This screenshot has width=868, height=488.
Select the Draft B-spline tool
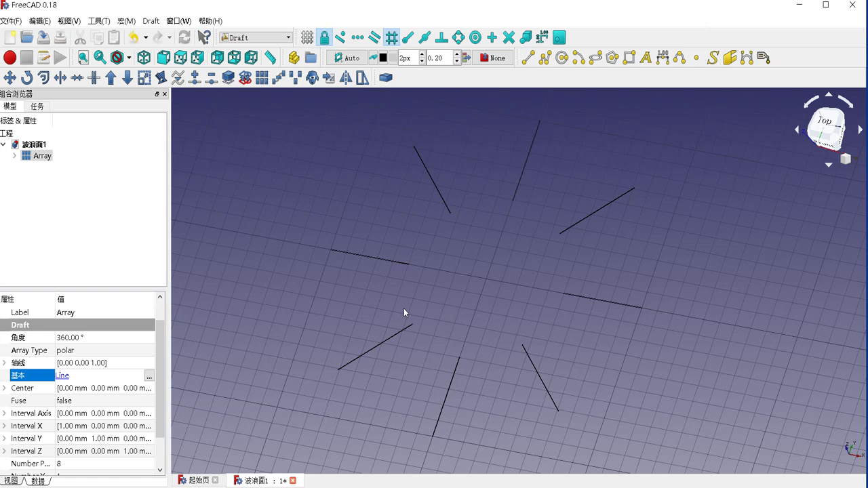[679, 58]
